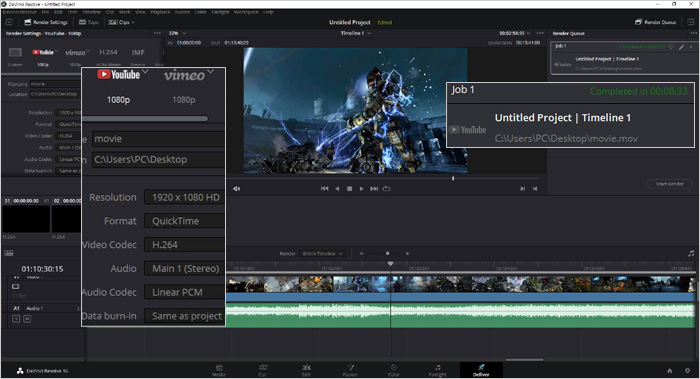Open the Playback menu
This screenshot has width=700, height=379.
pyautogui.click(x=160, y=12)
